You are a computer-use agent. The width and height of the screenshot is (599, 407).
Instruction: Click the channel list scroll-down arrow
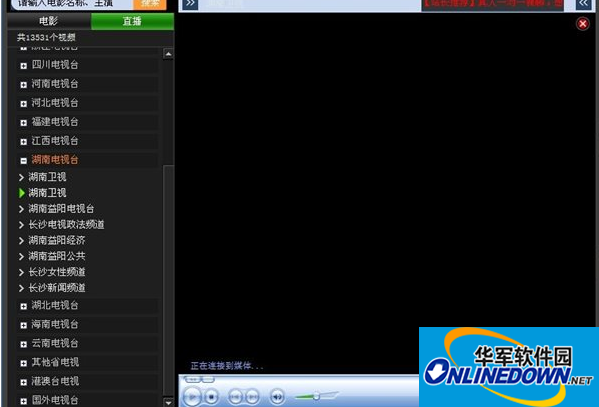(x=168, y=402)
